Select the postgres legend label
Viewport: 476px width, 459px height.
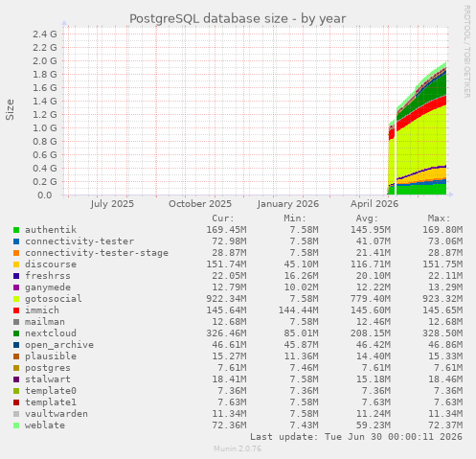pyautogui.click(x=48, y=368)
